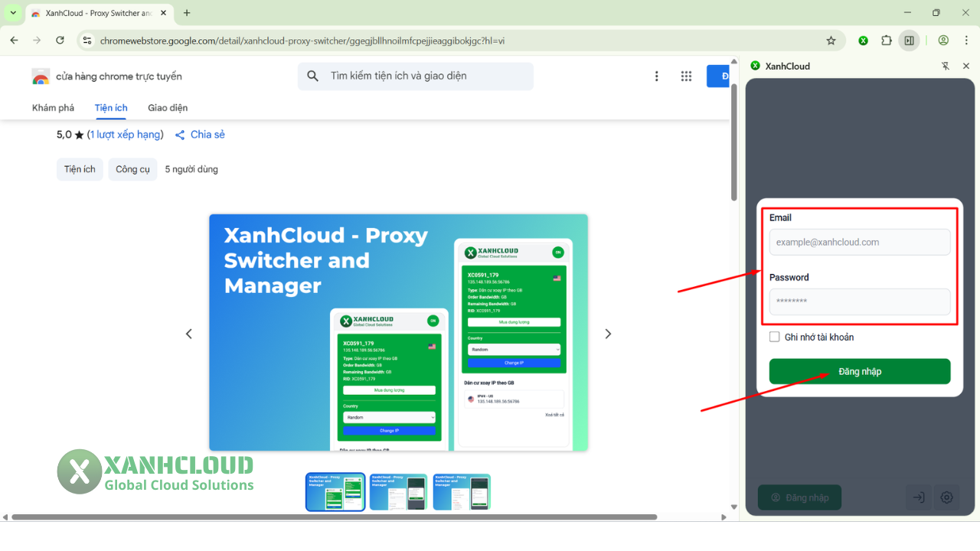This screenshot has width=980, height=551.
Task: Click the 5 người dùng text
Action: coord(191,169)
